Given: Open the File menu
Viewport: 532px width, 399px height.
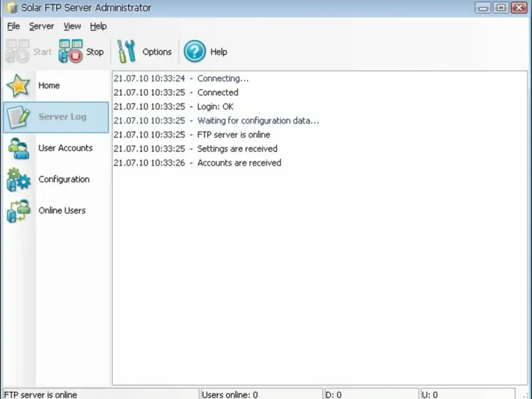Looking at the screenshot, I should click(13, 26).
